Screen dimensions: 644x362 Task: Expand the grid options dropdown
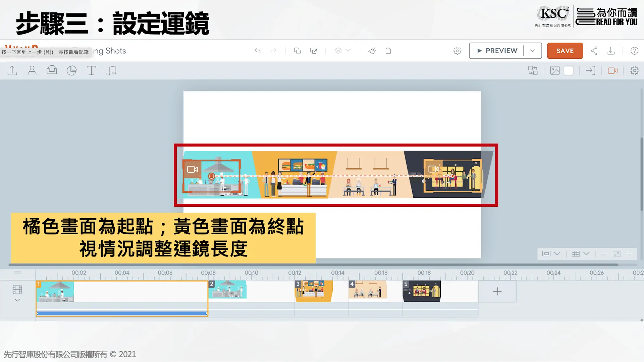586,254
